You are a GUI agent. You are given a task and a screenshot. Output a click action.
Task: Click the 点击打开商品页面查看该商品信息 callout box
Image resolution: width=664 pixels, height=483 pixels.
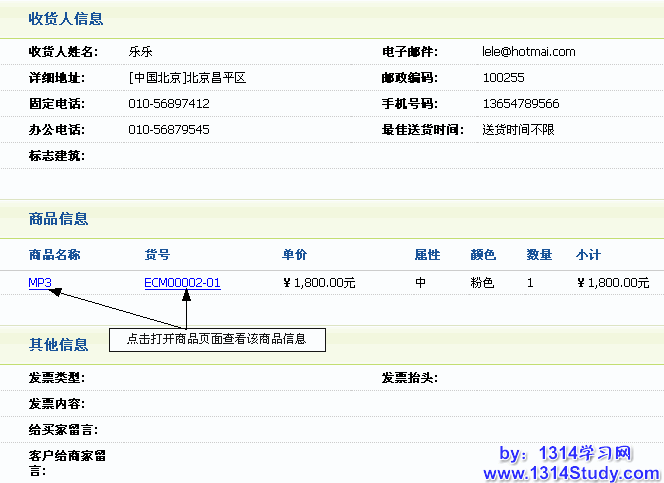pos(217,340)
